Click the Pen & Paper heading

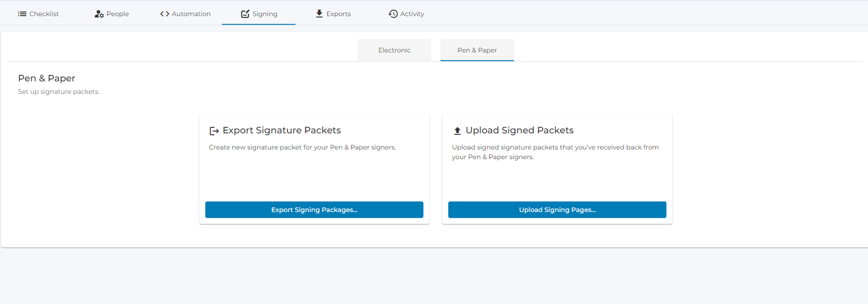click(x=46, y=78)
